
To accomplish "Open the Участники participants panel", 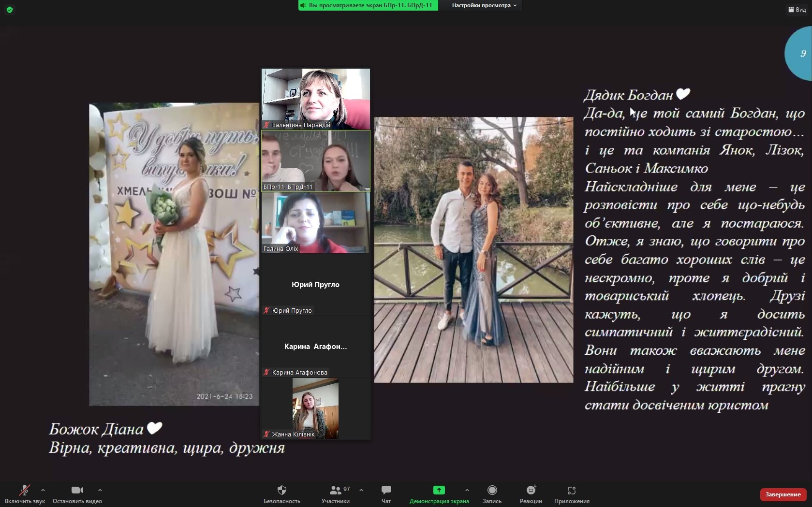I will click(x=335, y=490).
